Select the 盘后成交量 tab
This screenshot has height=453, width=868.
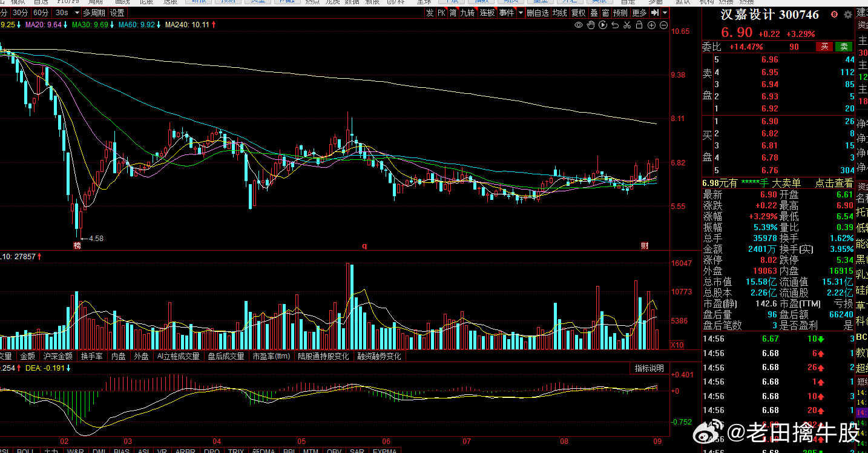(x=225, y=357)
